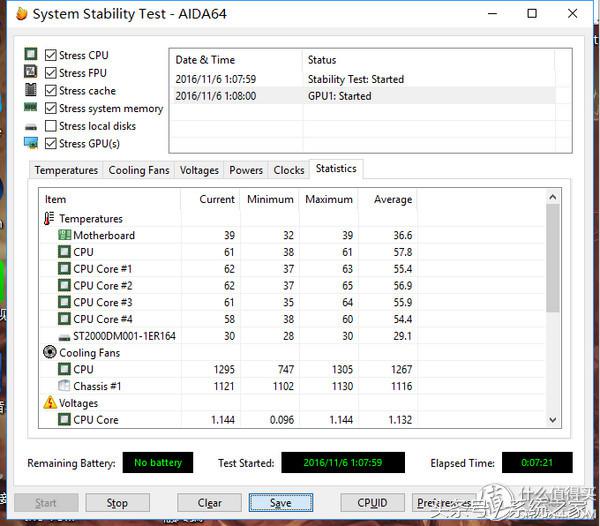Click the hard drive icon of ST2000DM001-1ER164
This screenshot has height=526, width=600.
(x=64, y=337)
